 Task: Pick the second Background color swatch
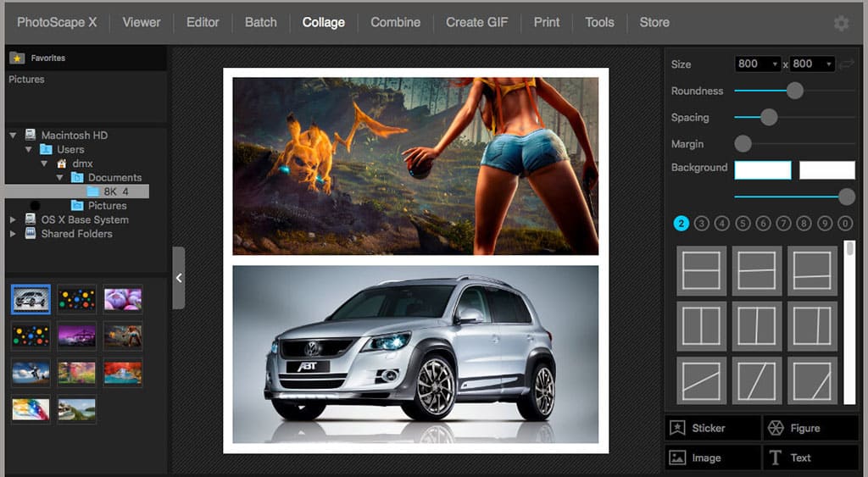coord(827,170)
